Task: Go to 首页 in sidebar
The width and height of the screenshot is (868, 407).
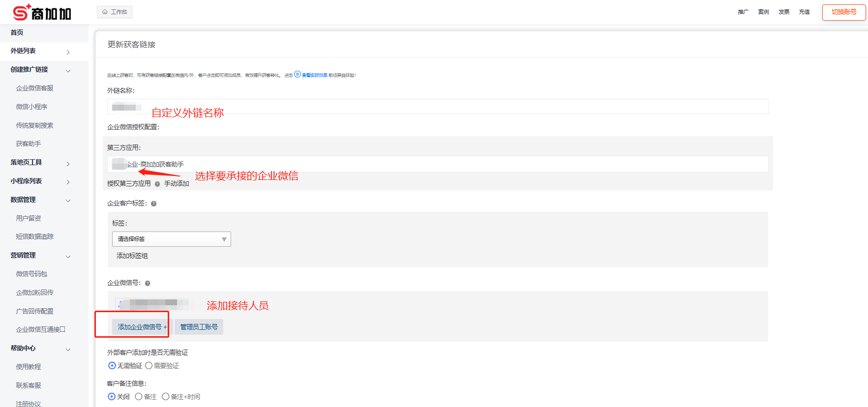Action: coord(17,32)
